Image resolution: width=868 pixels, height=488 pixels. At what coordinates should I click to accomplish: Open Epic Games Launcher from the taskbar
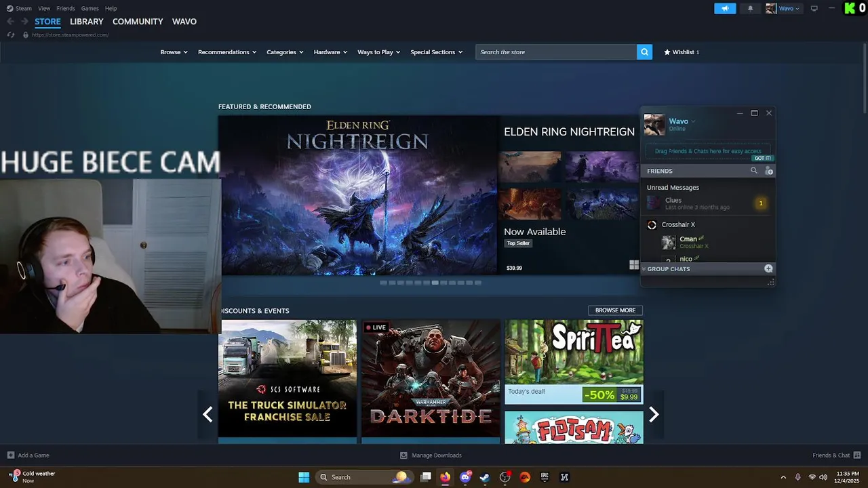[545, 477]
